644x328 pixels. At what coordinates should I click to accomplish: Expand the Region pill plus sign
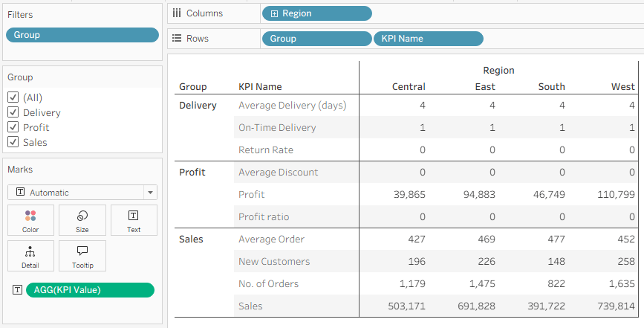pyautogui.click(x=274, y=13)
